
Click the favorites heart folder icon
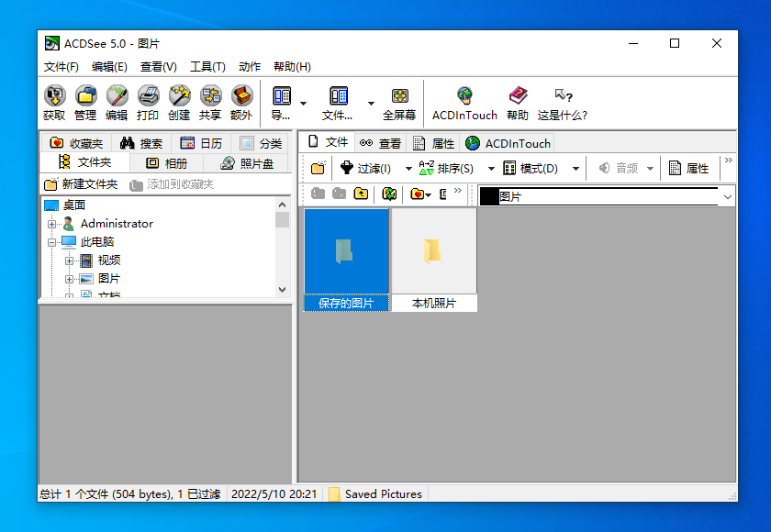[x=417, y=194]
